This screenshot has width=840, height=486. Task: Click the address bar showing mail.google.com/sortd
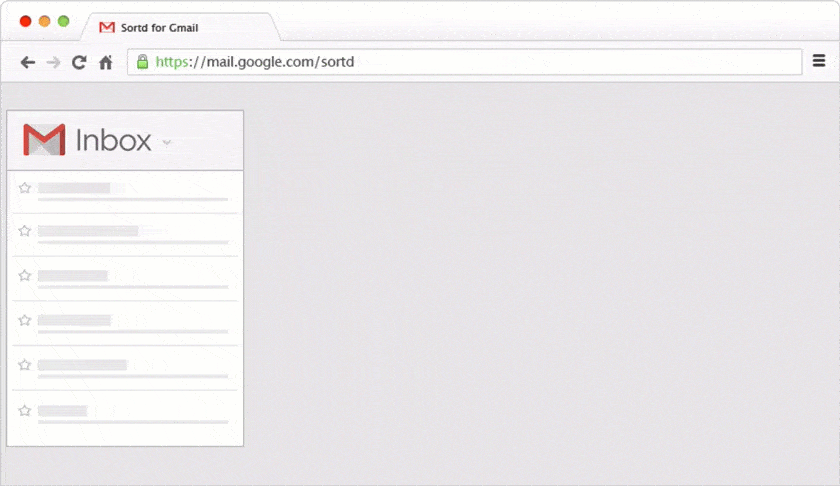[464, 62]
